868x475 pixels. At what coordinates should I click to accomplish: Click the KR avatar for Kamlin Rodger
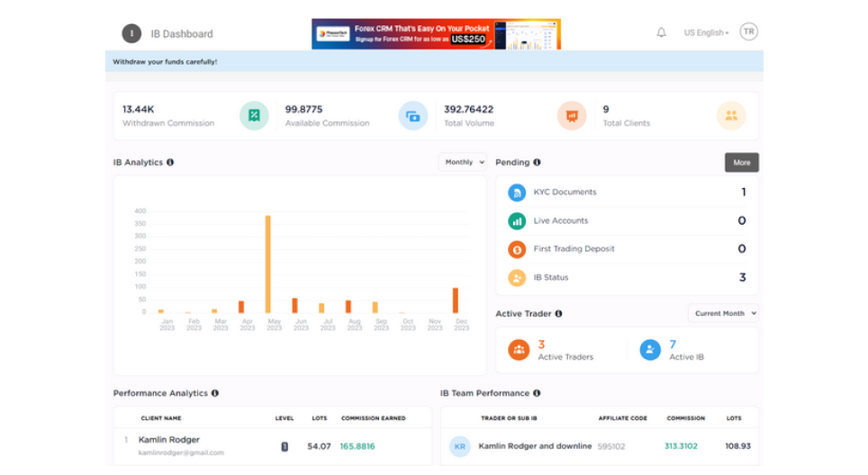tap(460, 446)
